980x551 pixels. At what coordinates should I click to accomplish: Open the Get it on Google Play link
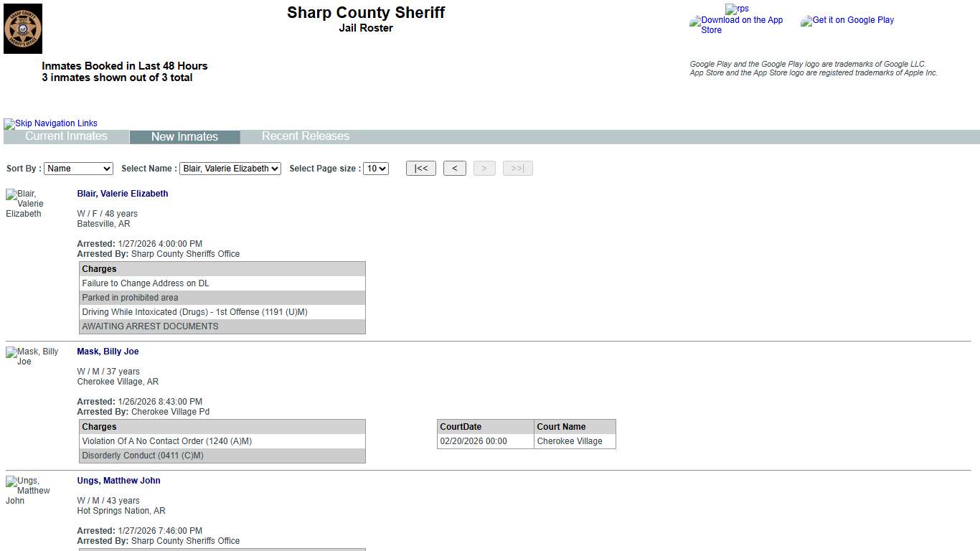[847, 20]
